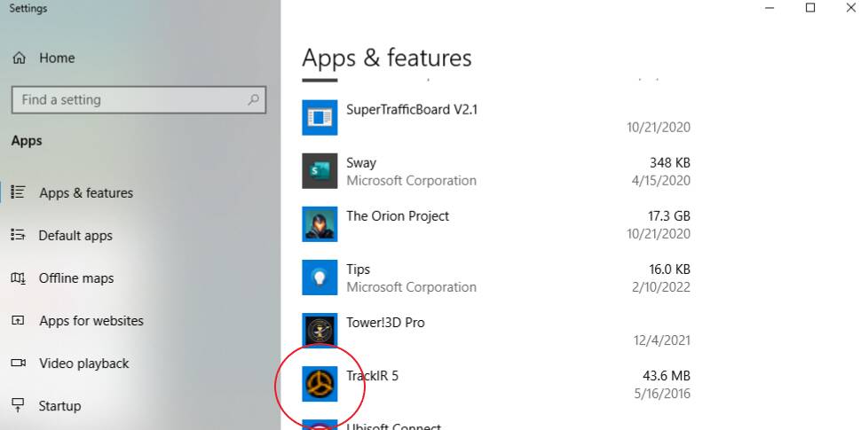The image size is (868, 430).
Task: Click the search magnifier icon
Action: tap(254, 99)
